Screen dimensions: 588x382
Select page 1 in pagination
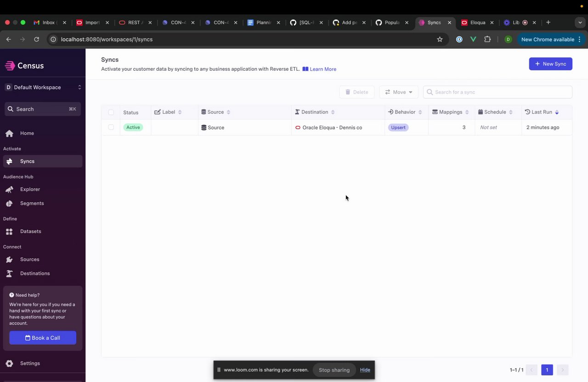(x=547, y=370)
